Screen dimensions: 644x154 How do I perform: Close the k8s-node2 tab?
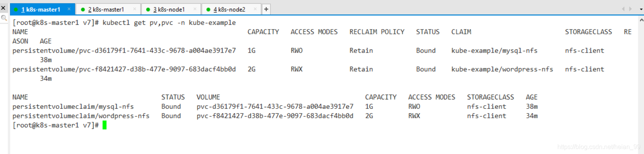[x=255, y=9]
